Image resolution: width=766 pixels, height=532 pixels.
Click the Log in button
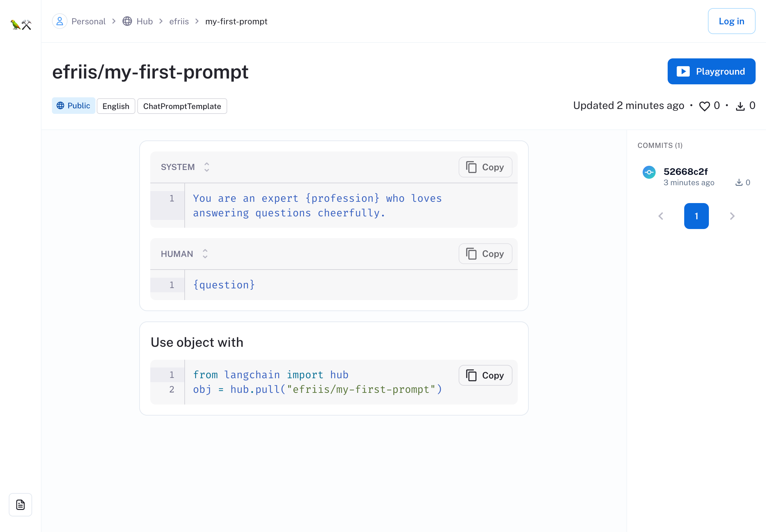click(731, 21)
